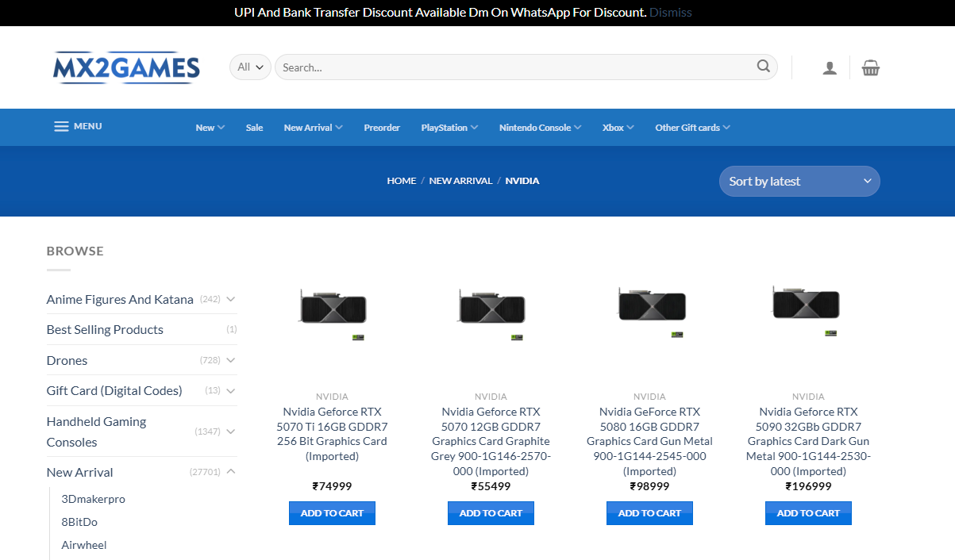This screenshot has width=955, height=560.
Task: Click NVIDIA label above RTX 5090
Action: (x=808, y=397)
